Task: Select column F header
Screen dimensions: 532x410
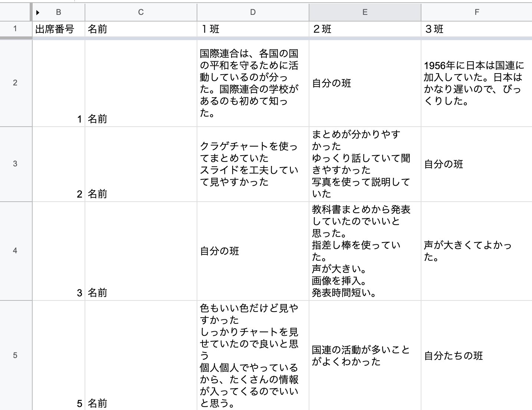Action: pyautogui.click(x=477, y=12)
